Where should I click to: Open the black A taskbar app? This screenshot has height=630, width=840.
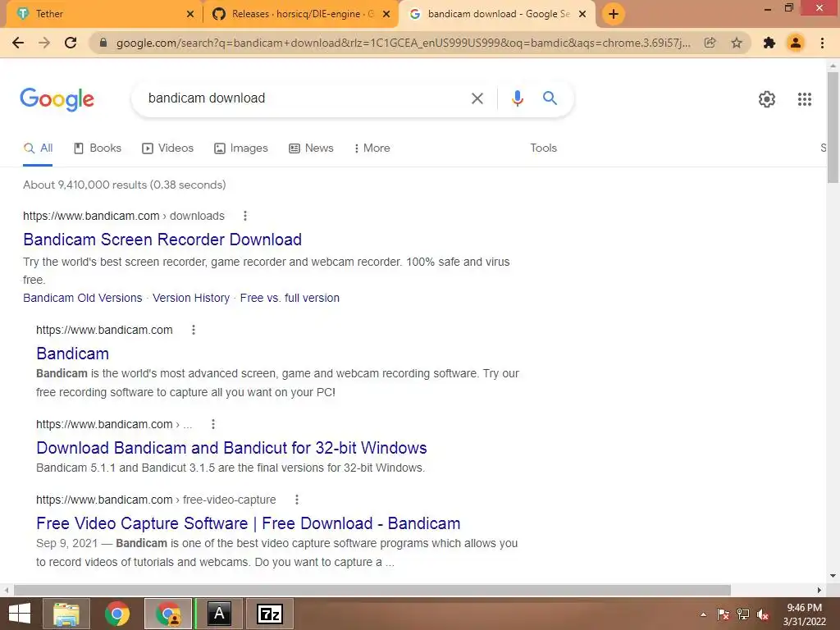(219, 614)
